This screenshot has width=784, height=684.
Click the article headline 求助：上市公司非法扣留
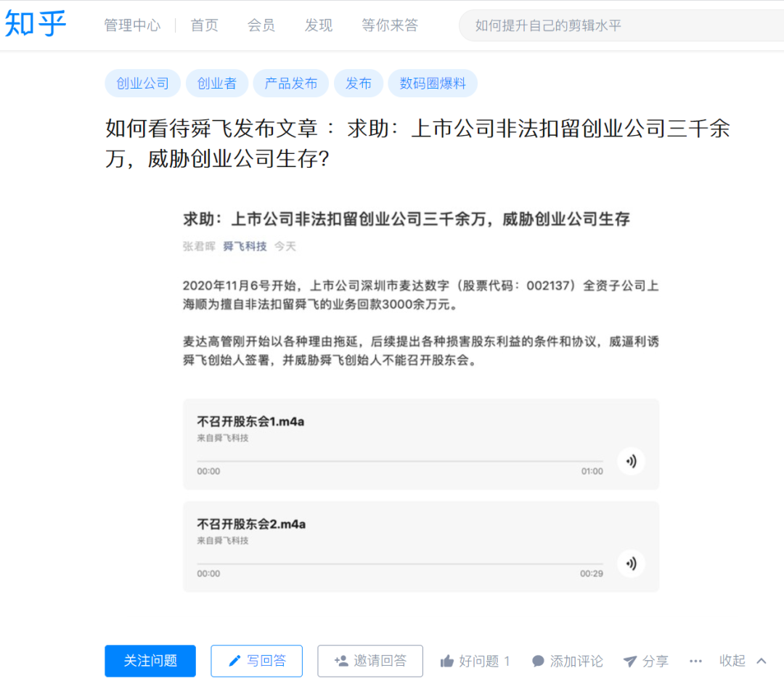406,219
